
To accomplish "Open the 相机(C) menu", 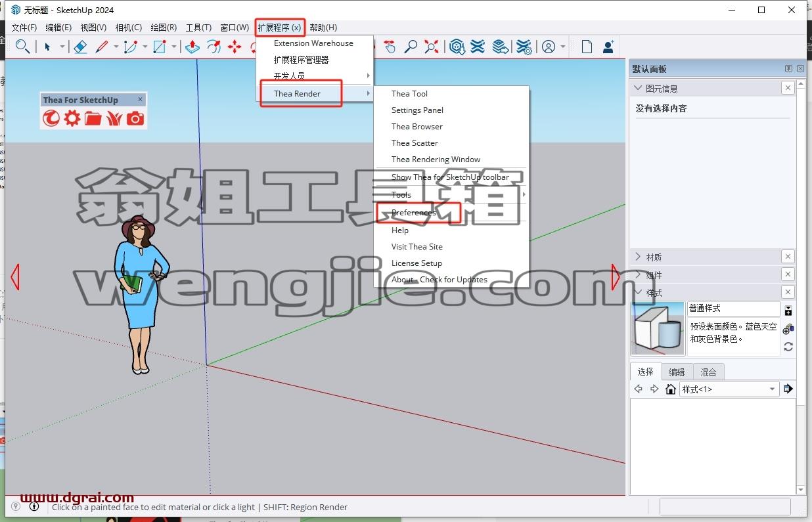I will point(128,28).
